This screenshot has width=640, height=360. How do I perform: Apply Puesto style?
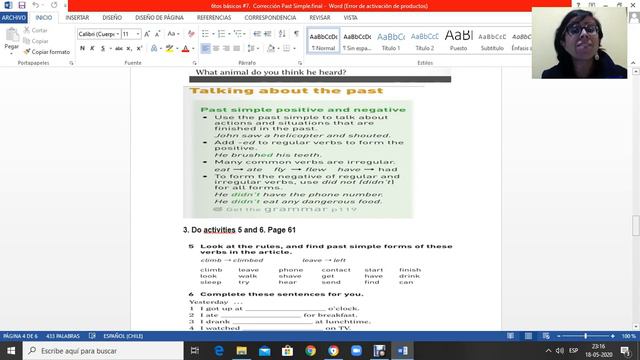pyautogui.click(x=458, y=41)
